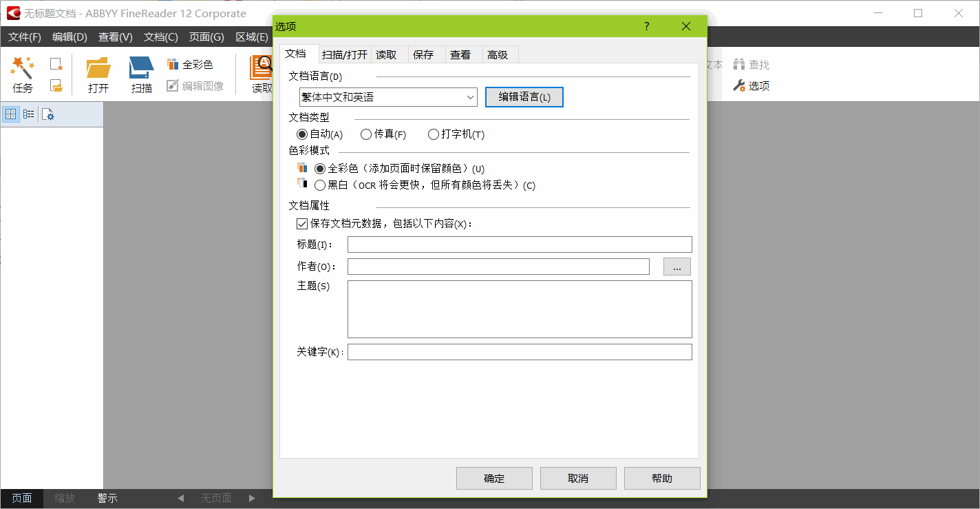Open the Advanced (高级) tab
The image size is (980, 509).
497,54
